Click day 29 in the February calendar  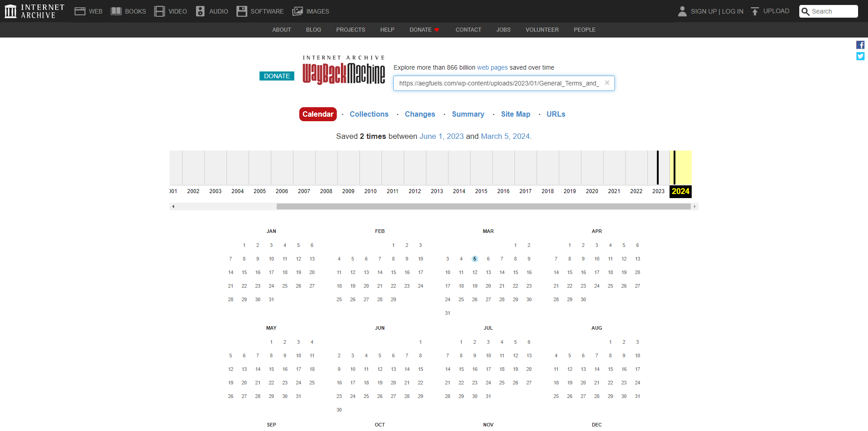[393, 299]
